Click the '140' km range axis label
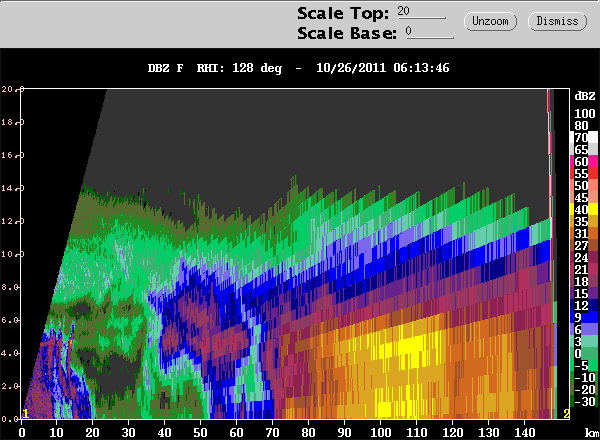This screenshot has height=440, width=600. 524,432
